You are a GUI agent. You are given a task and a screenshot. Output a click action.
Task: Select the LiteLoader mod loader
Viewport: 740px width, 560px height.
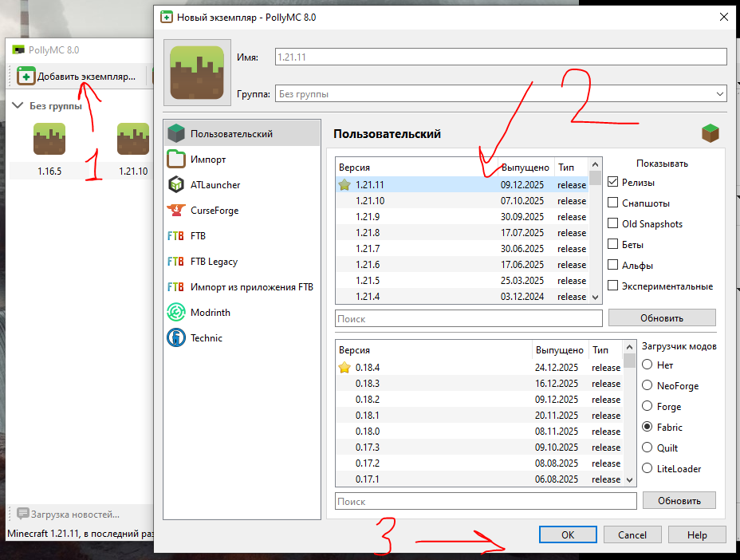[647, 468]
